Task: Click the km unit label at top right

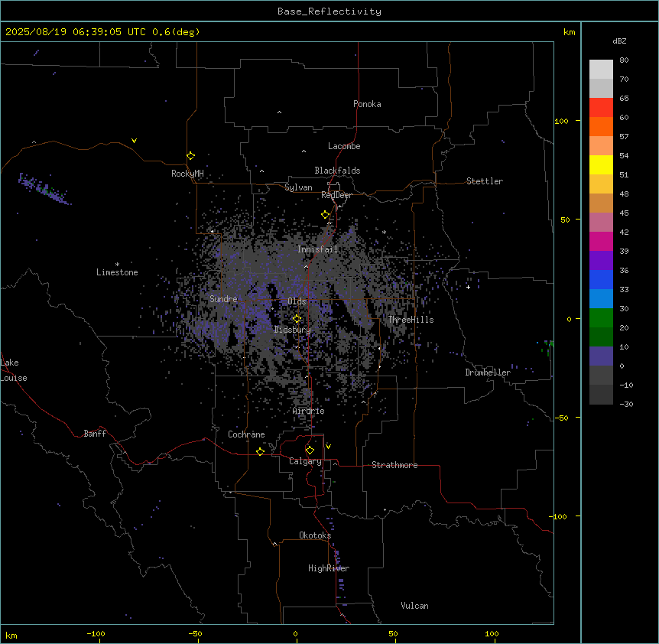Action: point(570,32)
